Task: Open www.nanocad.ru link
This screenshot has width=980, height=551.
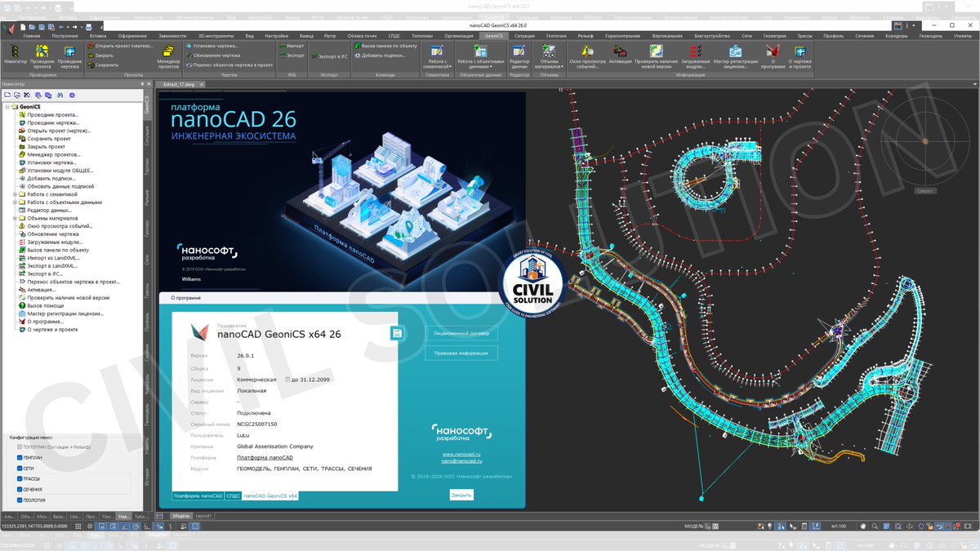Action: [461, 454]
